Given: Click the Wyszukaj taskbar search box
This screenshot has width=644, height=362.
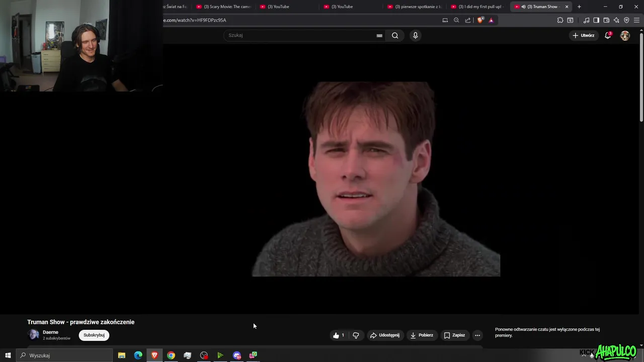Looking at the screenshot, I should click(x=64, y=355).
